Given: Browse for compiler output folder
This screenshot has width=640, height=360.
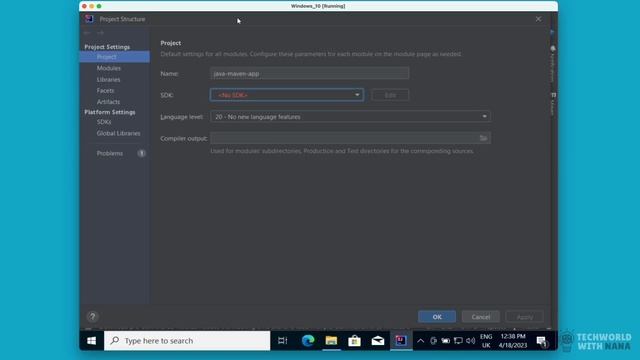Looking at the screenshot, I should [x=483, y=138].
